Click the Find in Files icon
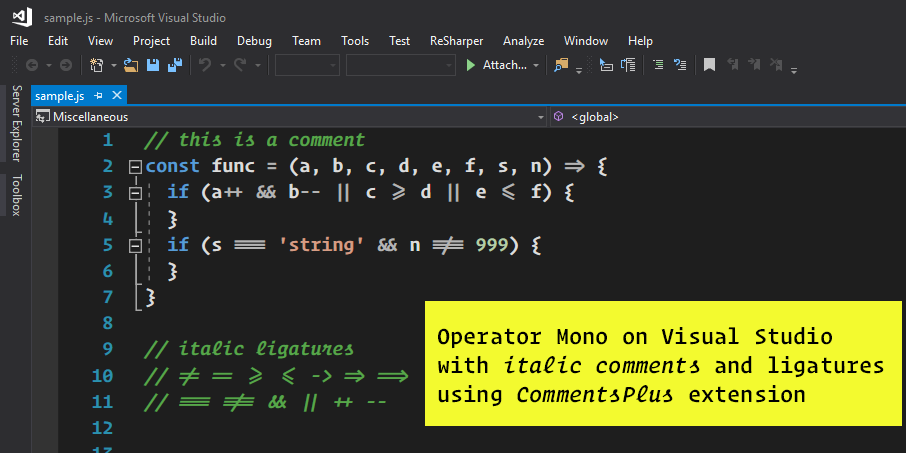Image resolution: width=906 pixels, height=453 pixels. pos(561,65)
